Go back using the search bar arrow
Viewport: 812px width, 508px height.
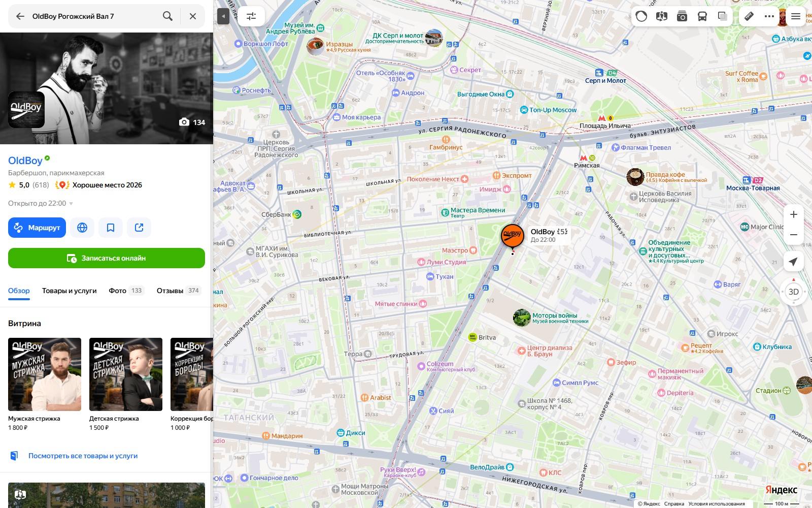click(20, 16)
